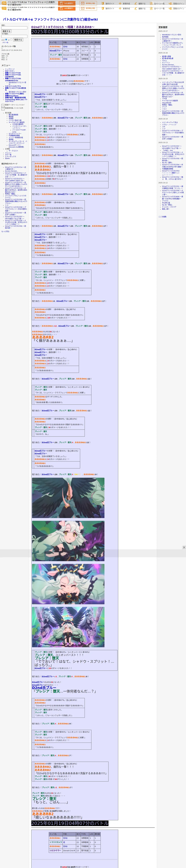
Task: Open 等神兵「機姫」 in 最近作成されたページ
Action: 10,194
